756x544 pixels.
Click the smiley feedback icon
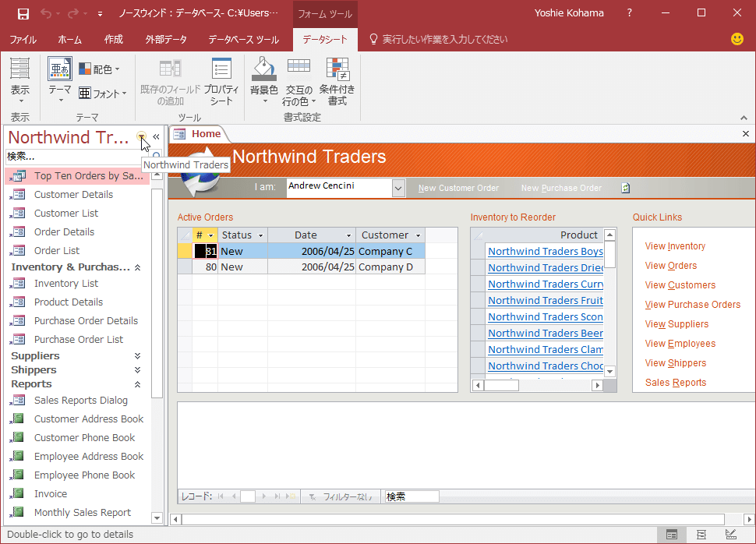click(737, 39)
